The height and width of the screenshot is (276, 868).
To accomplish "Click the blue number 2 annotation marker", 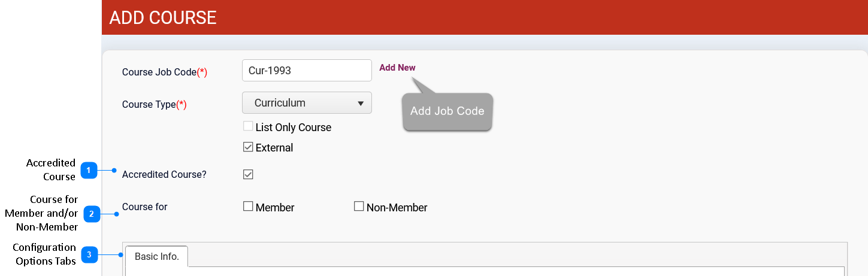I will pyautogui.click(x=91, y=214).
